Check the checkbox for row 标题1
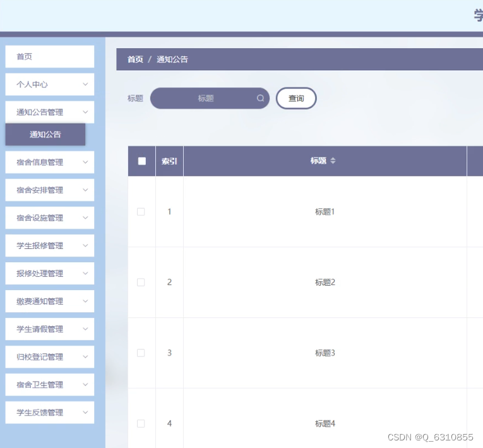The width and height of the screenshot is (483, 448). [x=141, y=212]
